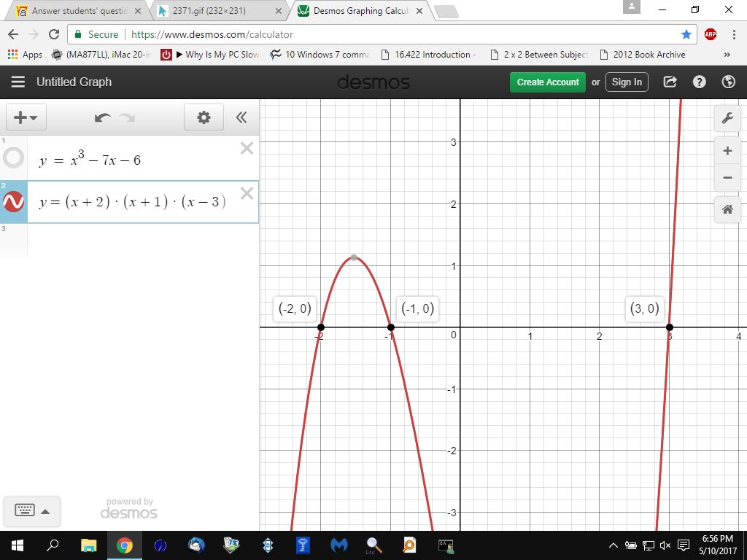Viewport: 747px width, 560px height.
Task: Add a new expression in empty row 3
Action: (x=143, y=242)
